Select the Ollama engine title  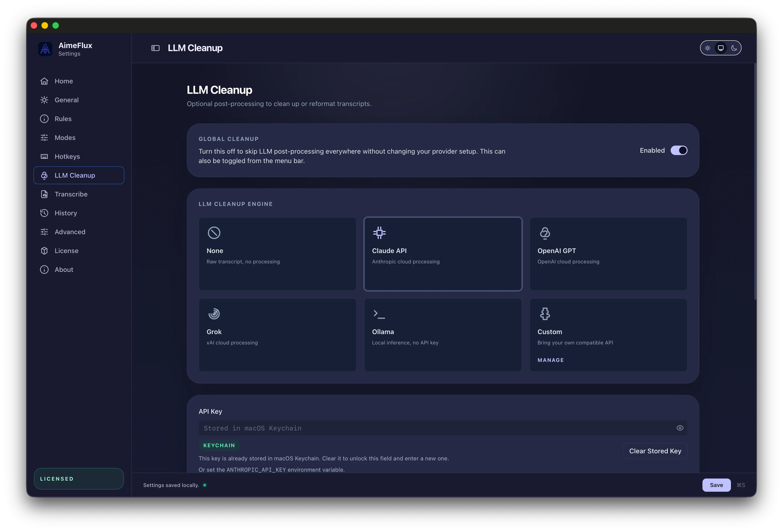pyautogui.click(x=383, y=332)
